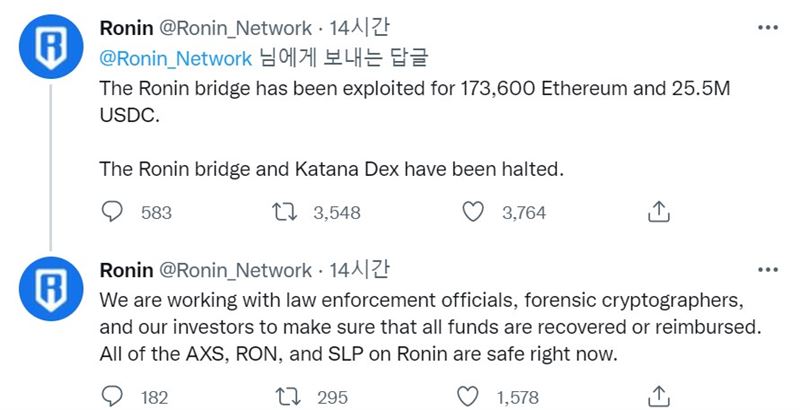Image resolution: width=800 pixels, height=410 pixels.
Task: Retweet the Ronin bridge exploited tweet
Action: 284,212
